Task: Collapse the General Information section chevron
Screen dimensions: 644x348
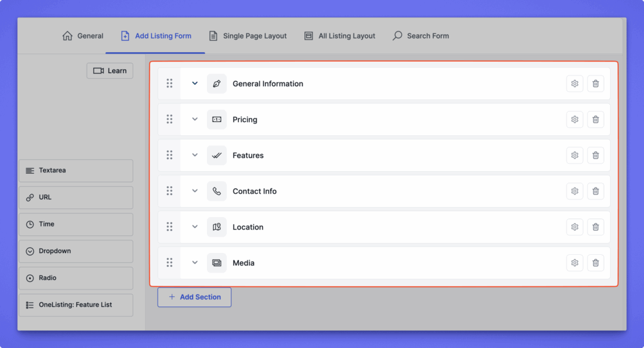Action: click(x=195, y=84)
